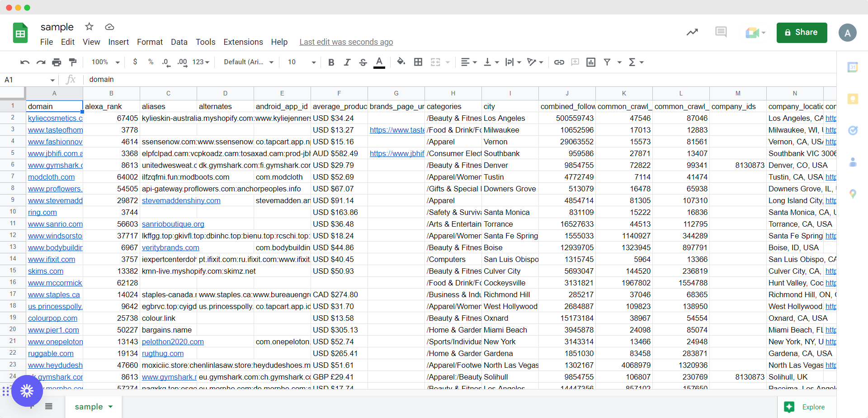Image resolution: width=868 pixels, height=418 pixels.
Task: Open the text color picker
Action: [x=379, y=62]
